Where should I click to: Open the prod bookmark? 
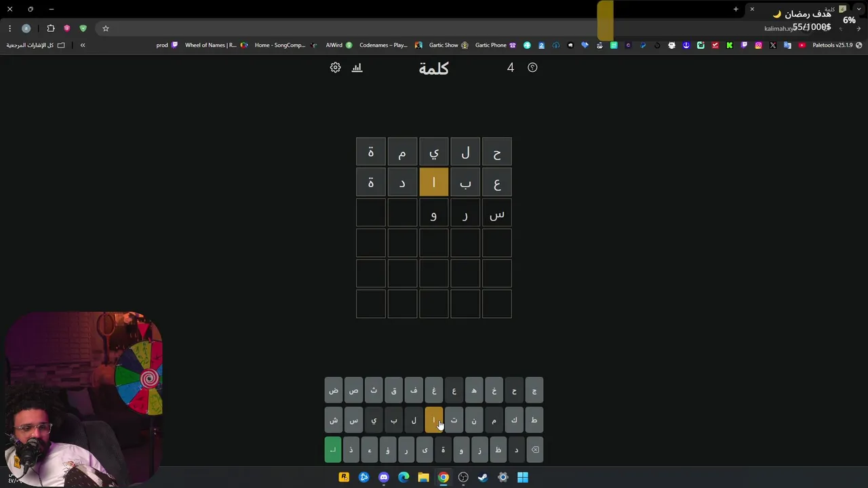click(167, 45)
